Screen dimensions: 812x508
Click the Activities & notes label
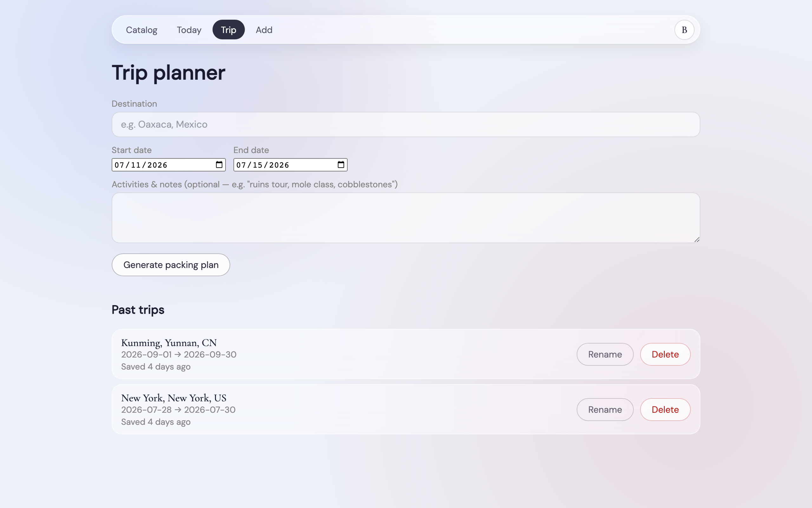255,184
